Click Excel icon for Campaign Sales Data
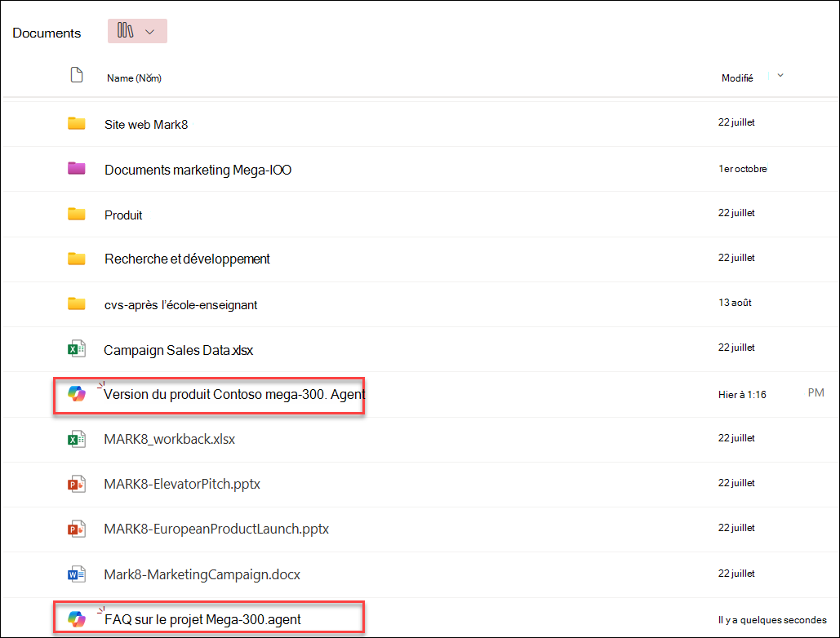Image resolution: width=840 pixels, height=638 pixels. 77,349
